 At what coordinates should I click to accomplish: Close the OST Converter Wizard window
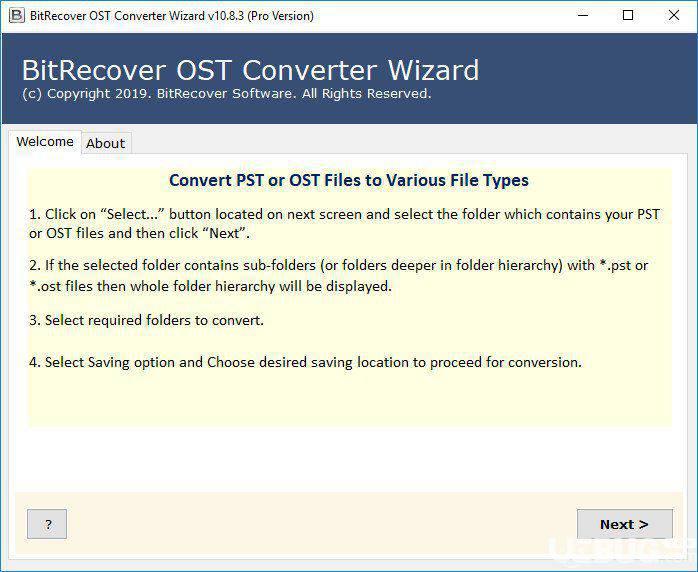click(674, 16)
